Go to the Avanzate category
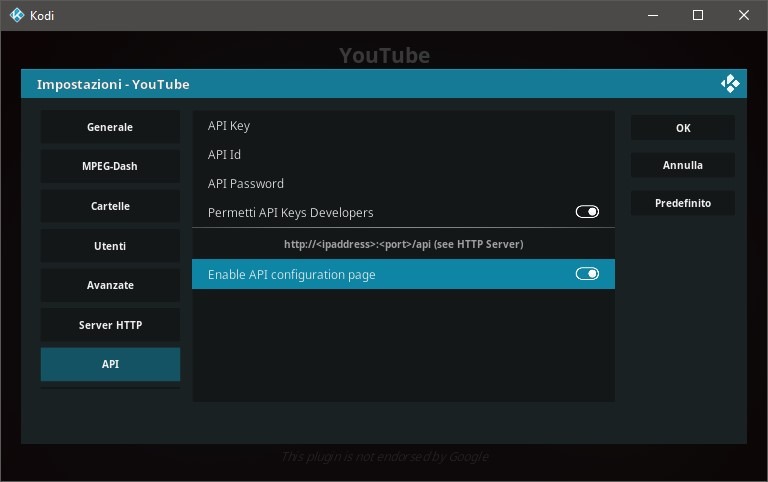 tap(110, 285)
